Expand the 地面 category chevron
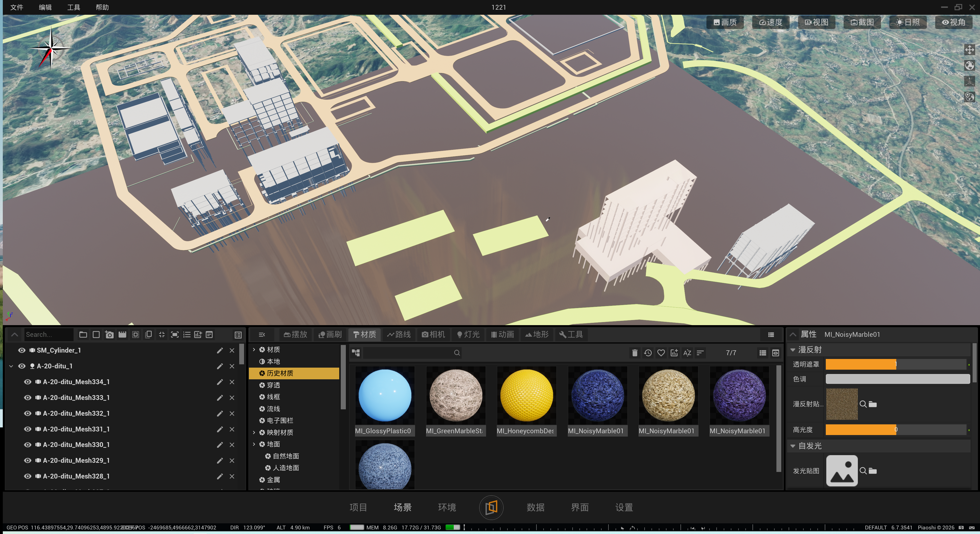Screen dimensions: 980x534 pyautogui.click(x=254, y=444)
